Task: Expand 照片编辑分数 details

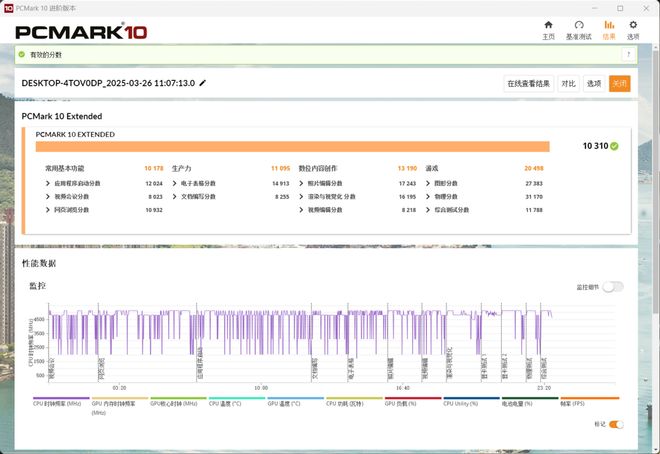Action: click(302, 183)
